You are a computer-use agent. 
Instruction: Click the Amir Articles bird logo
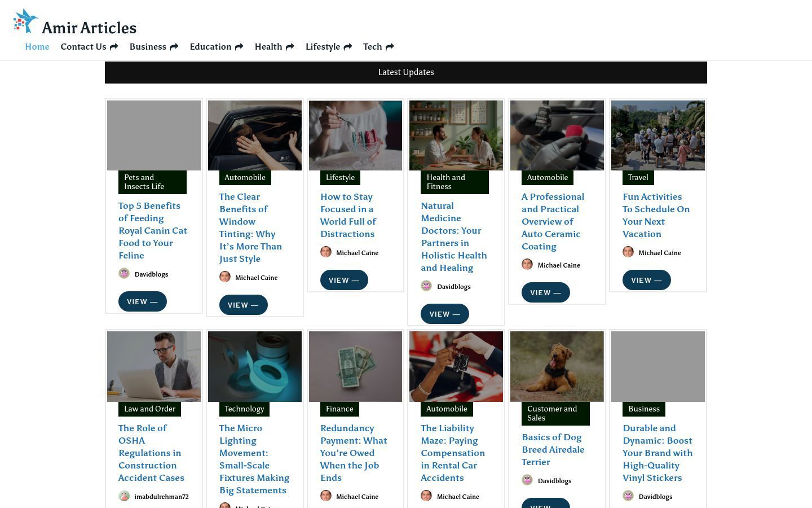pos(26,21)
